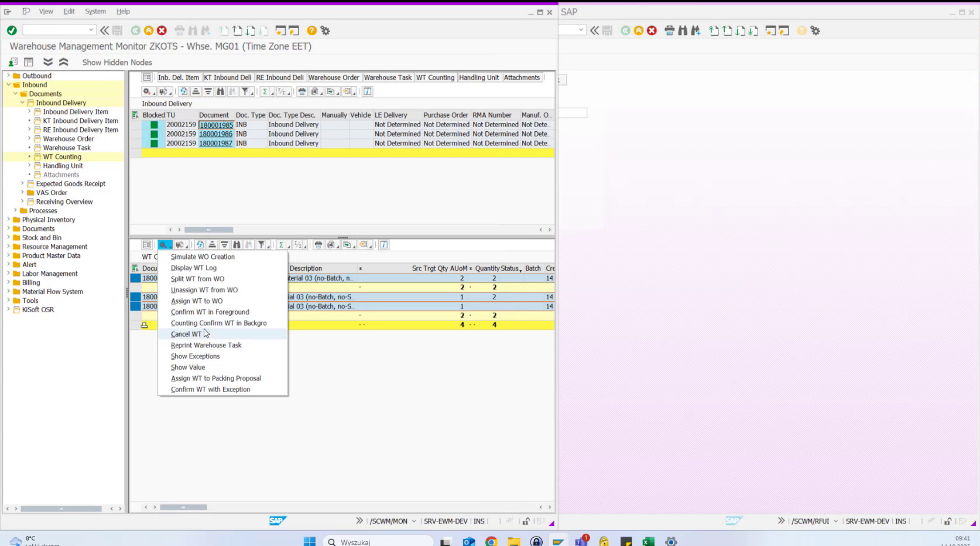Image resolution: width=980 pixels, height=546 pixels.
Task: Click the sort ascending icon
Action: pyautogui.click(x=196, y=91)
